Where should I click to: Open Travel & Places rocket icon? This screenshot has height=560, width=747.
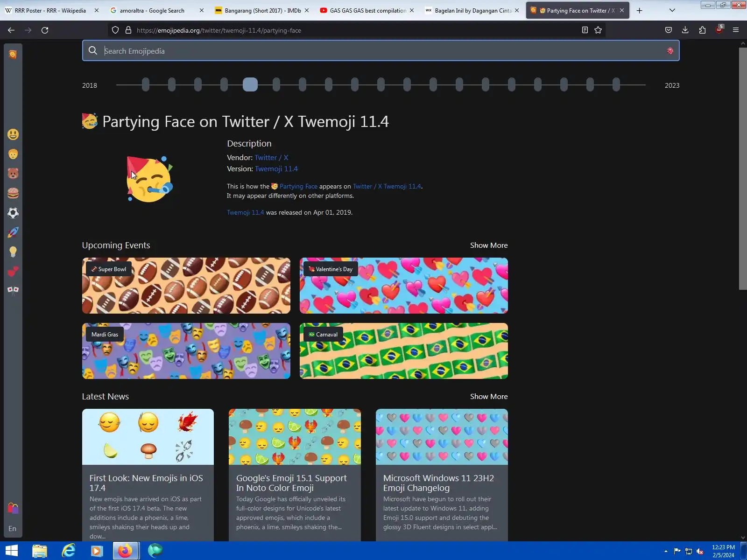click(13, 232)
